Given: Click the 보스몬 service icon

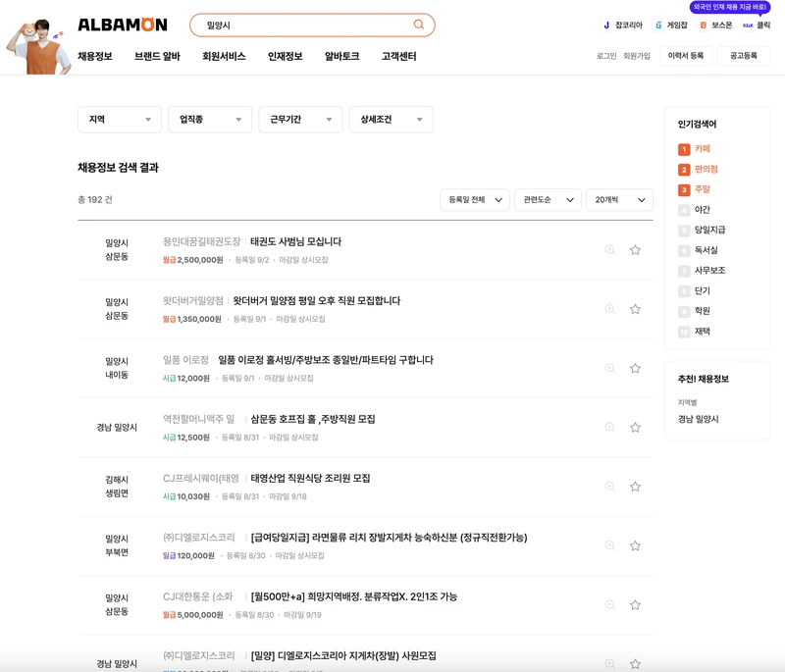Looking at the screenshot, I should (x=702, y=24).
